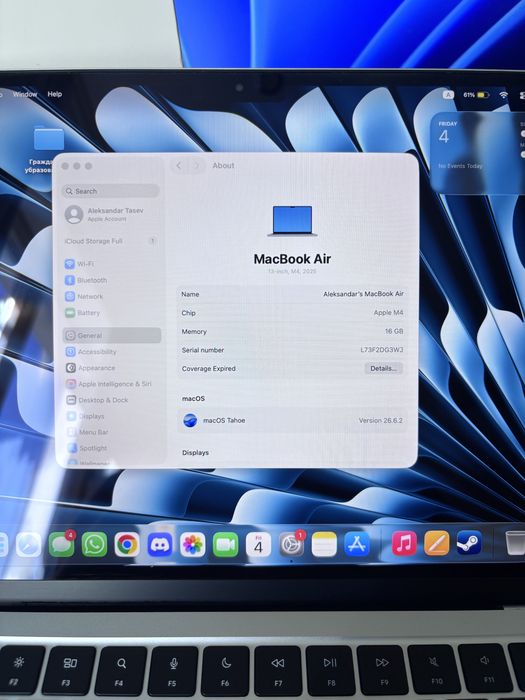Open the Window menu
The height and width of the screenshot is (700, 525).
(x=25, y=94)
